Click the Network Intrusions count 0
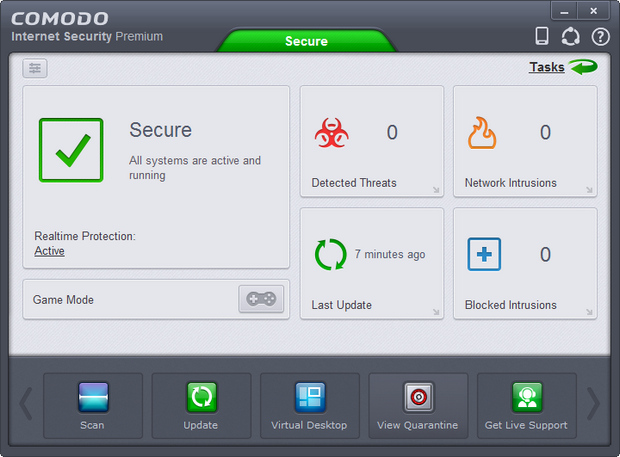Viewport: 620px width, 457px height. 545,132
